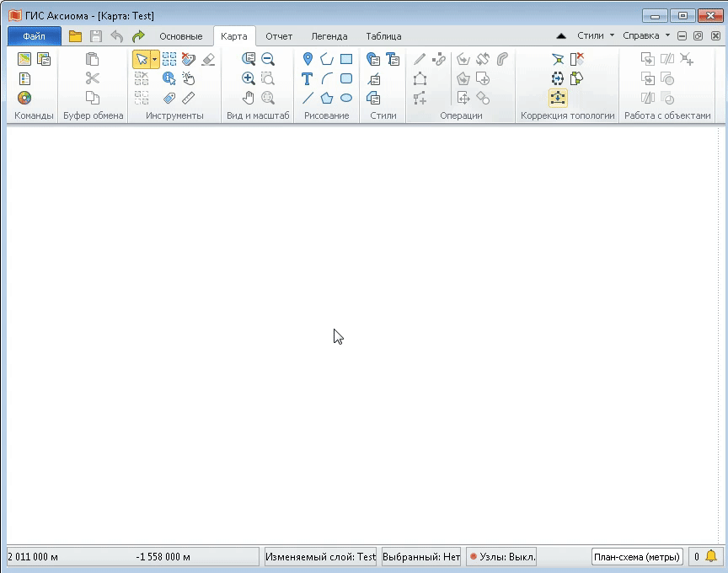Viewport: 728px width, 573px height.
Task: Toggle the Узлы: Выкл. snapping status
Action: 501,557
